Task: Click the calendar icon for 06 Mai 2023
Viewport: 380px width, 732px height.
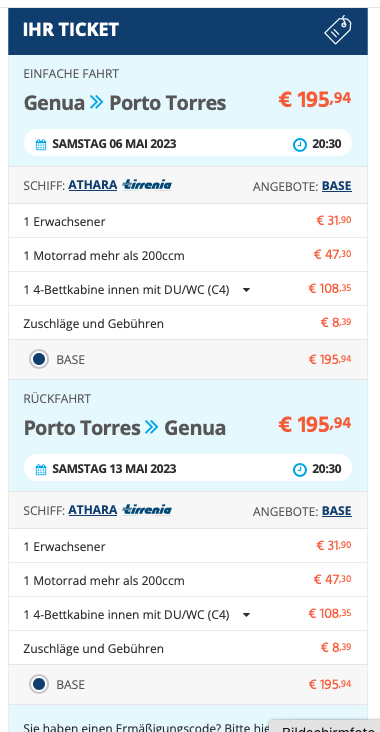Action: (x=41, y=144)
